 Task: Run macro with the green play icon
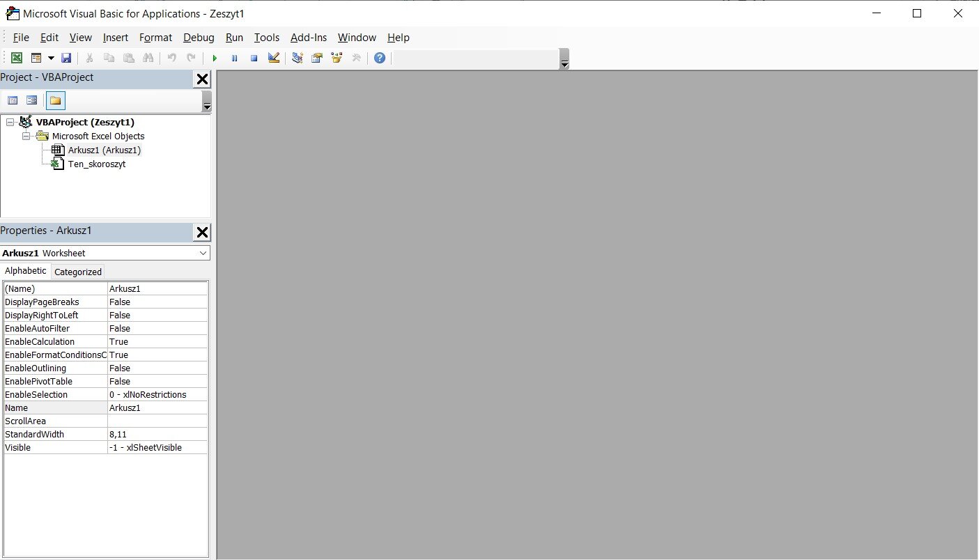tap(215, 58)
